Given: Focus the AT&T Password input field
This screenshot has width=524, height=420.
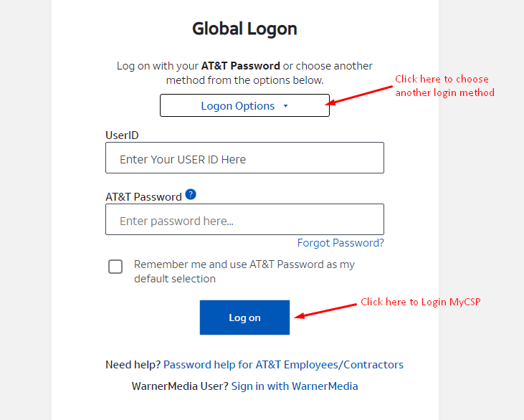Looking at the screenshot, I should click(244, 219).
